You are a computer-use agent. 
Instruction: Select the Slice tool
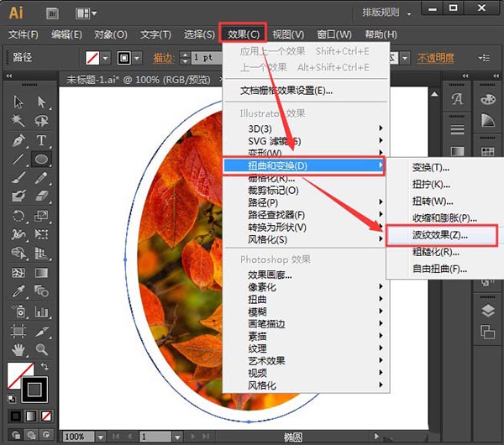tap(41, 332)
